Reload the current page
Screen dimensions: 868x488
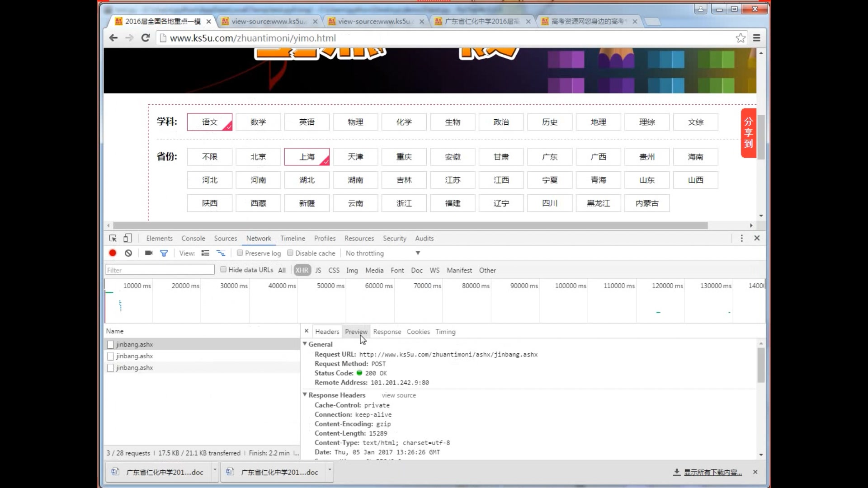[145, 38]
